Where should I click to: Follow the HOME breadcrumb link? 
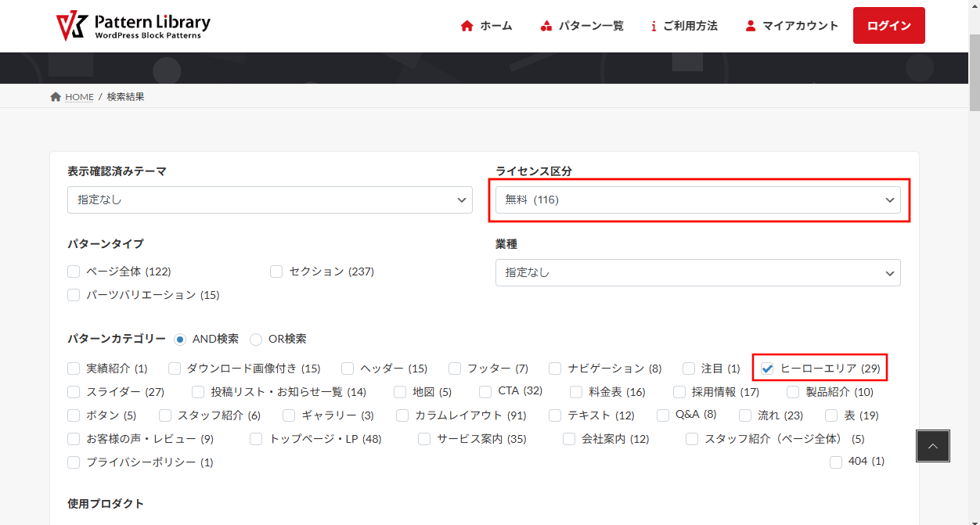79,97
